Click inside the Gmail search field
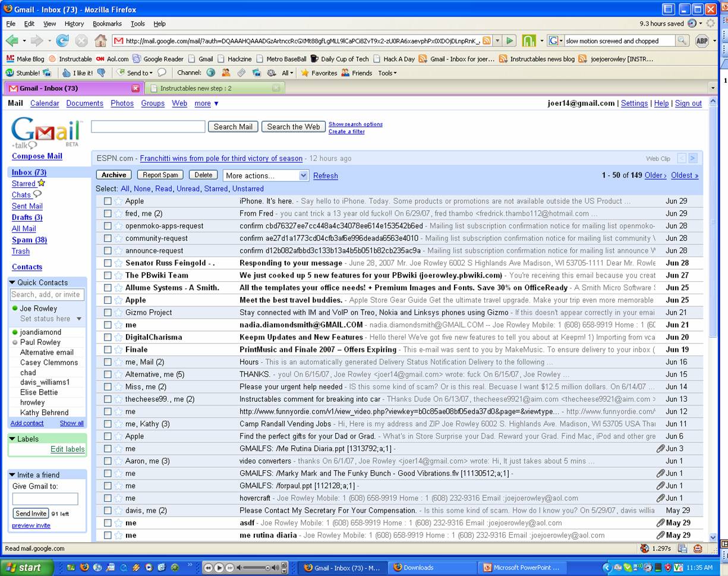 (x=147, y=127)
